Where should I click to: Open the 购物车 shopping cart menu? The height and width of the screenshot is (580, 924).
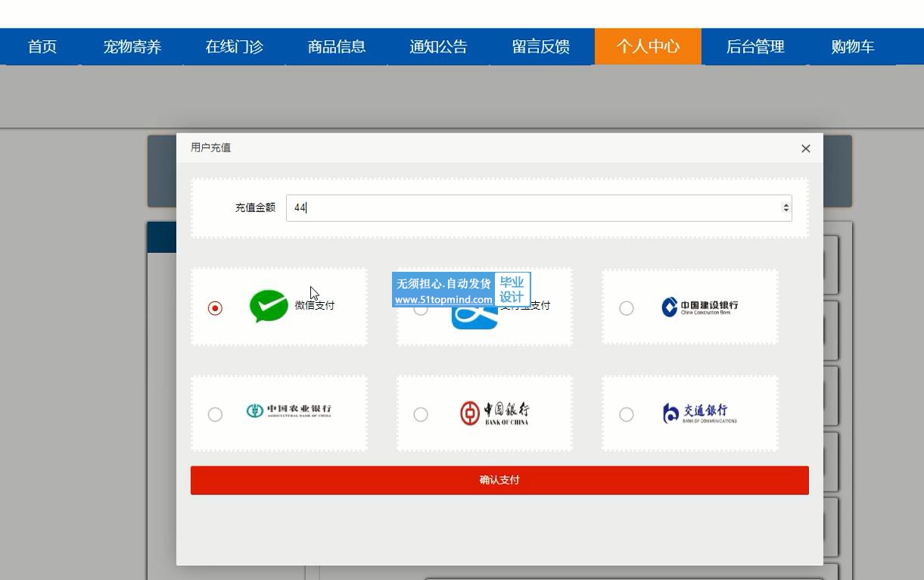pyautogui.click(x=853, y=46)
